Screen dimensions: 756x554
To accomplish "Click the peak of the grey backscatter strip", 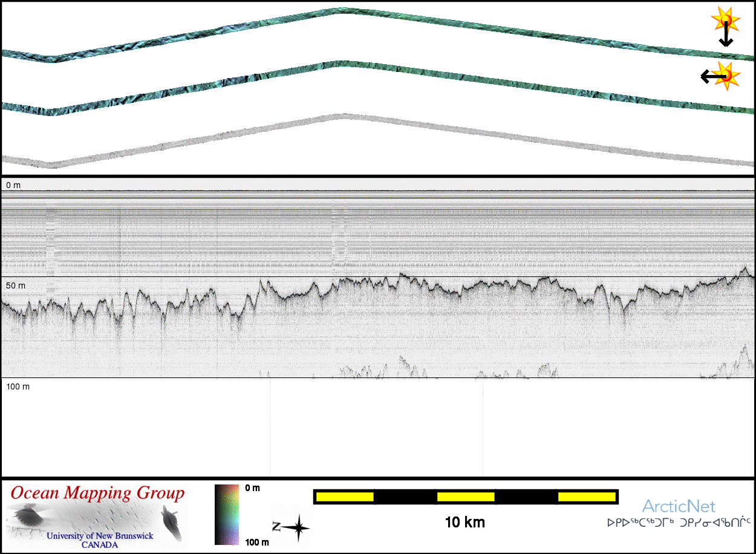I will tap(342, 116).
